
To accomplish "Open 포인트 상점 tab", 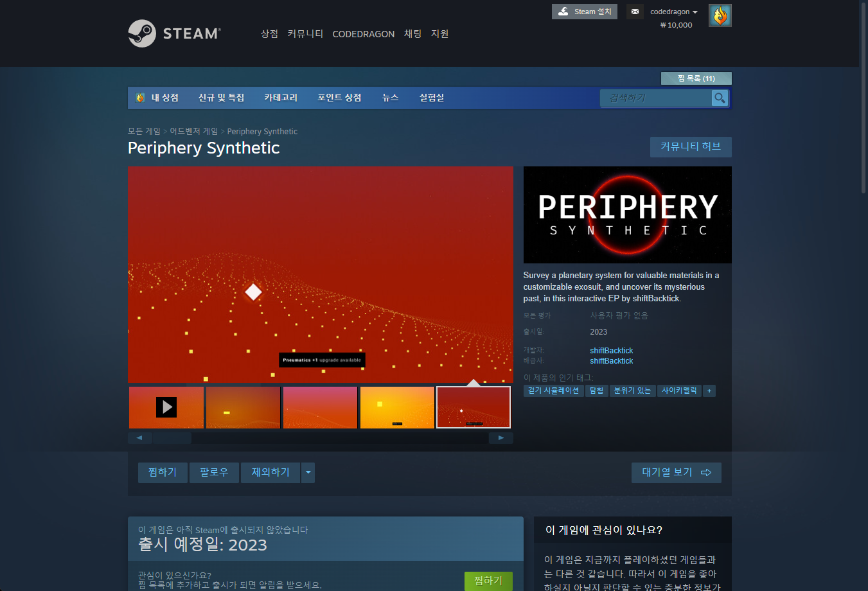I will (339, 98).
